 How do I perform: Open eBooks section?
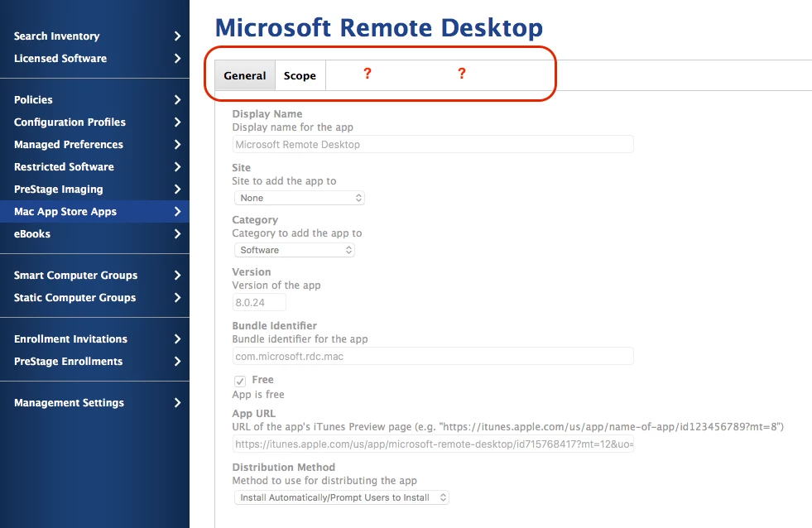click(94, 234)
